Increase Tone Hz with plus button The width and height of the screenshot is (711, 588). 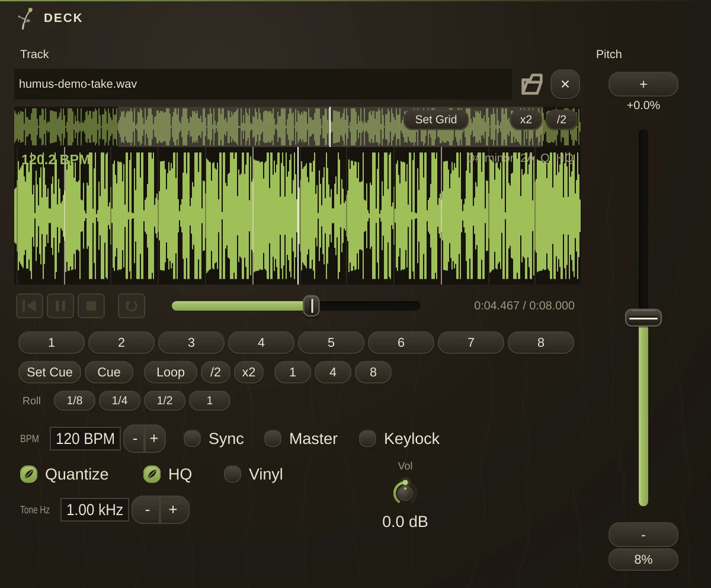[x=174, y=510]
